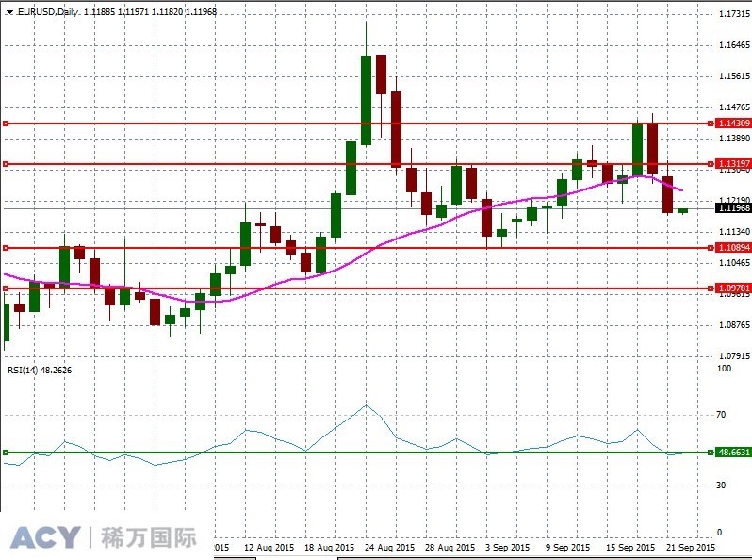Grab the left-end handle of the green RSI line
The width and height of the screenshot is (752, 560).
pos(6,453)
